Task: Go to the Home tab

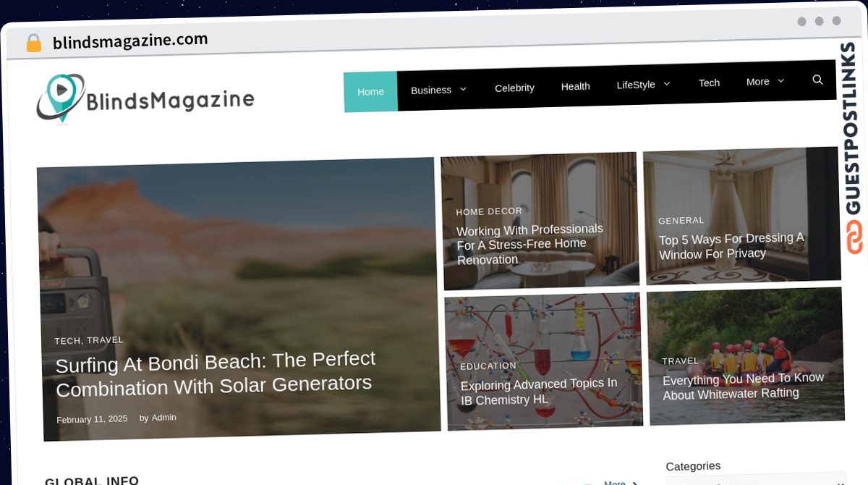Action: pyautogui.click(x=370, y=91)
